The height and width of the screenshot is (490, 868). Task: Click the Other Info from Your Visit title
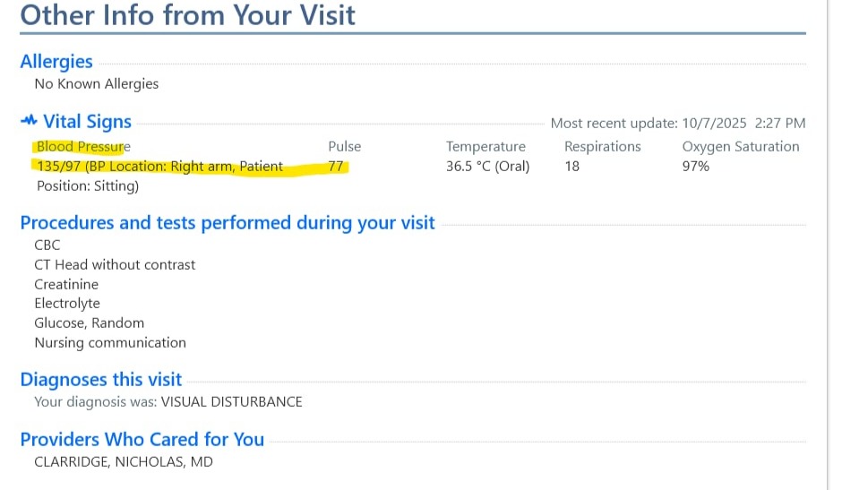pos(188,14)
